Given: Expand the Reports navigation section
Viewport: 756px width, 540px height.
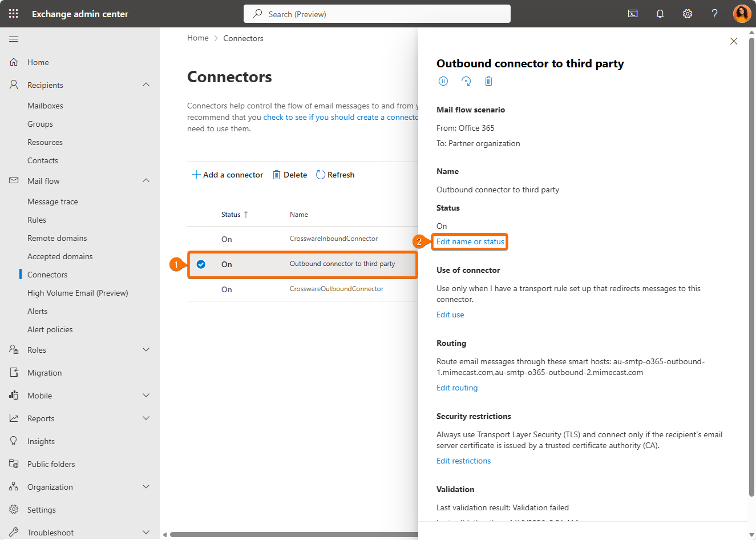Looking at the screenshot, I should pos(146,418).
